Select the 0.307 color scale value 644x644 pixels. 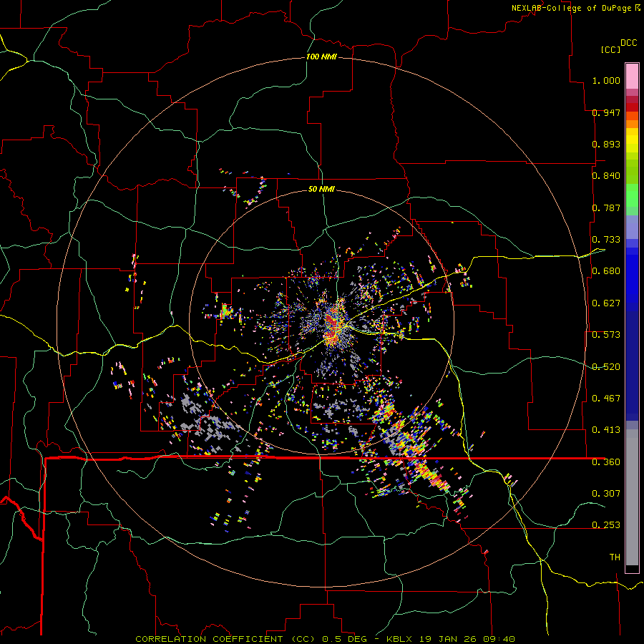(606, 494)
